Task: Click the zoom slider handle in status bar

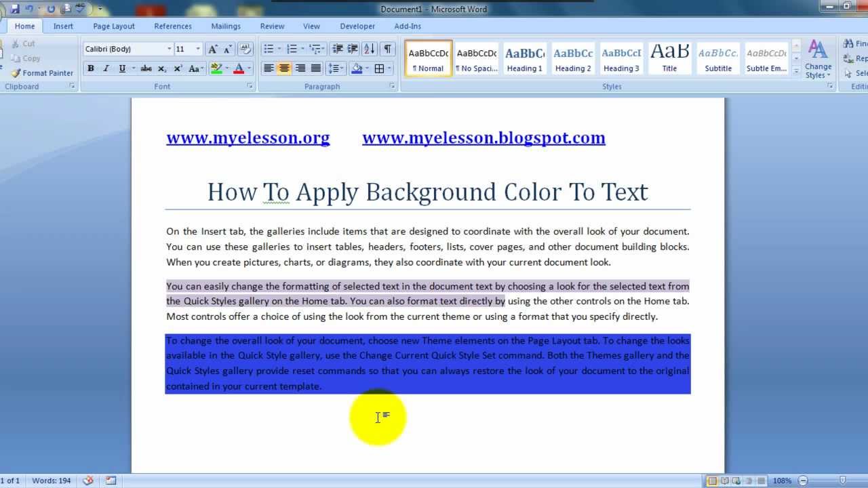Action: [x=842, y=481]
